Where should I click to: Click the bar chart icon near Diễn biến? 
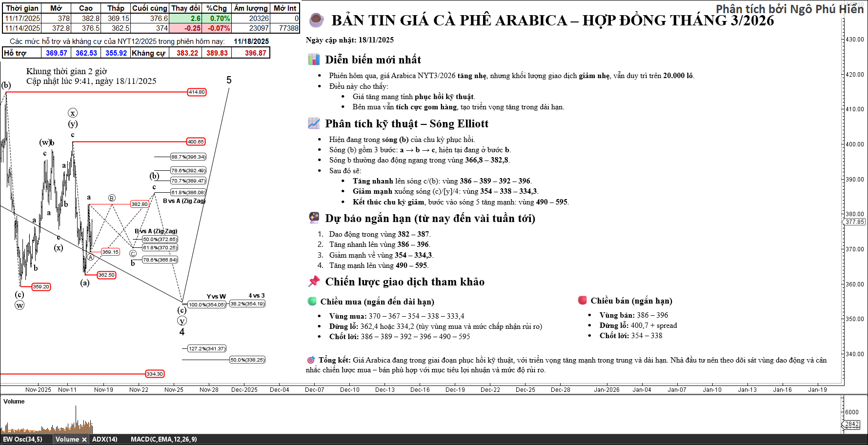point(314,60)
